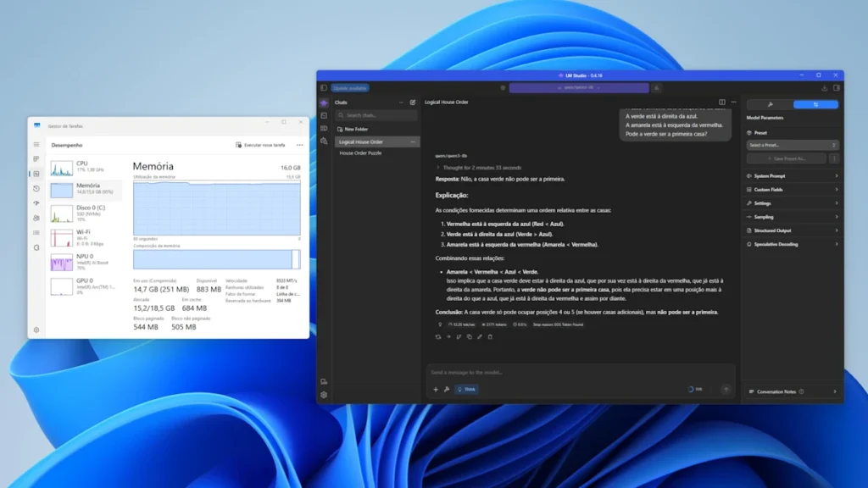
Task: Open the Users tab in Task Manager
Action: tap(36, 218)
